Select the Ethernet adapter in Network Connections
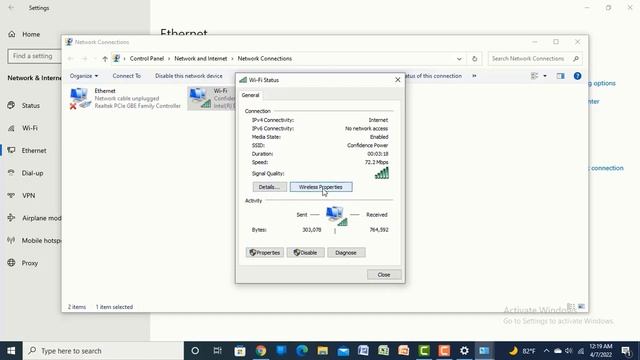The image size is (640, 360). coord(124,98)
